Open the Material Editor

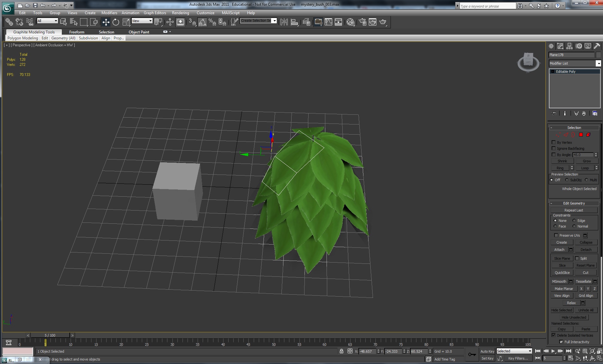coord(351,22)
